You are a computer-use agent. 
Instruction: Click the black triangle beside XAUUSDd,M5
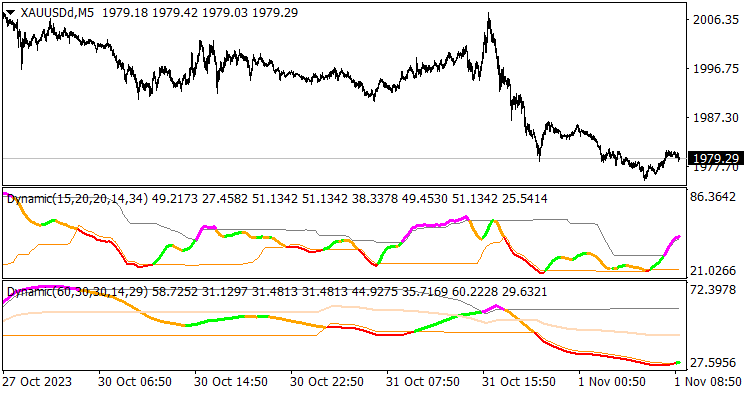10,13
